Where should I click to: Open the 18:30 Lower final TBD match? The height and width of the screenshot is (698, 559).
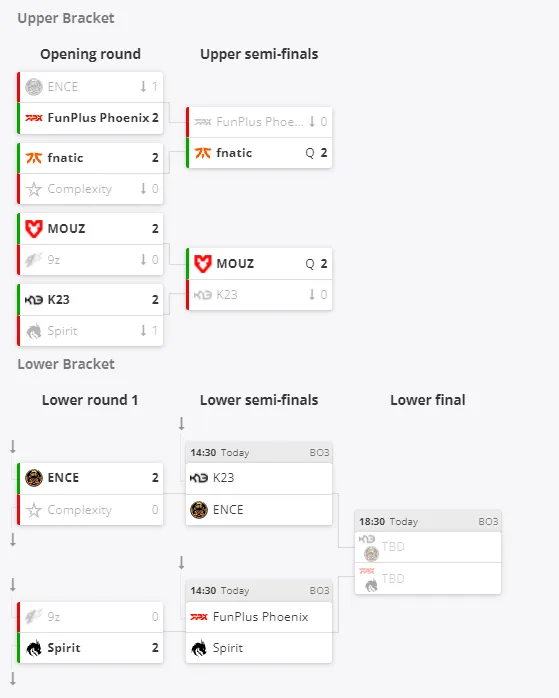pos(428,552)
